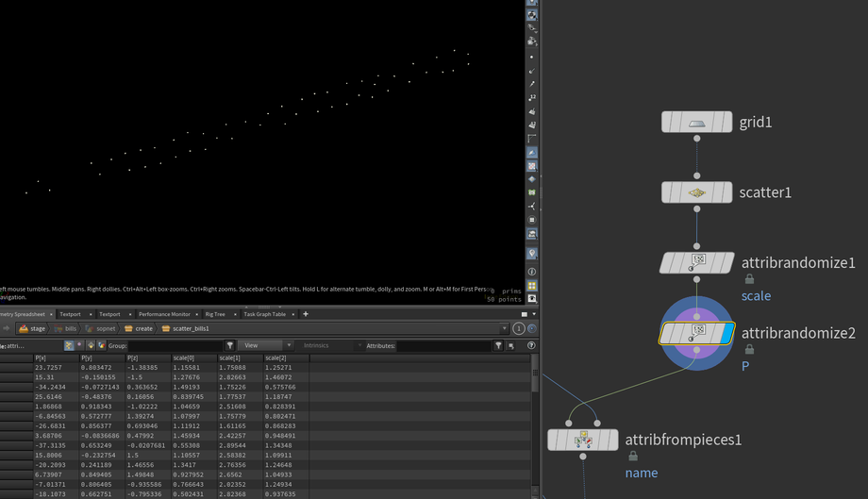
Task: Switch to the Performance Monitor tab
Action: tap(165, 314)
